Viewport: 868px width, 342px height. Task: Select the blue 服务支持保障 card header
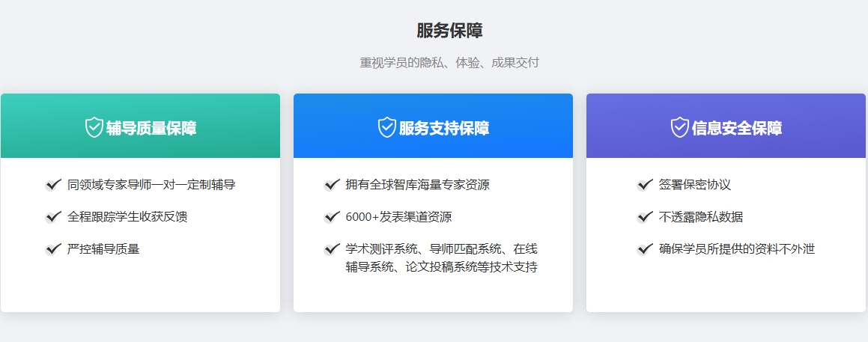tap(433, 126)
